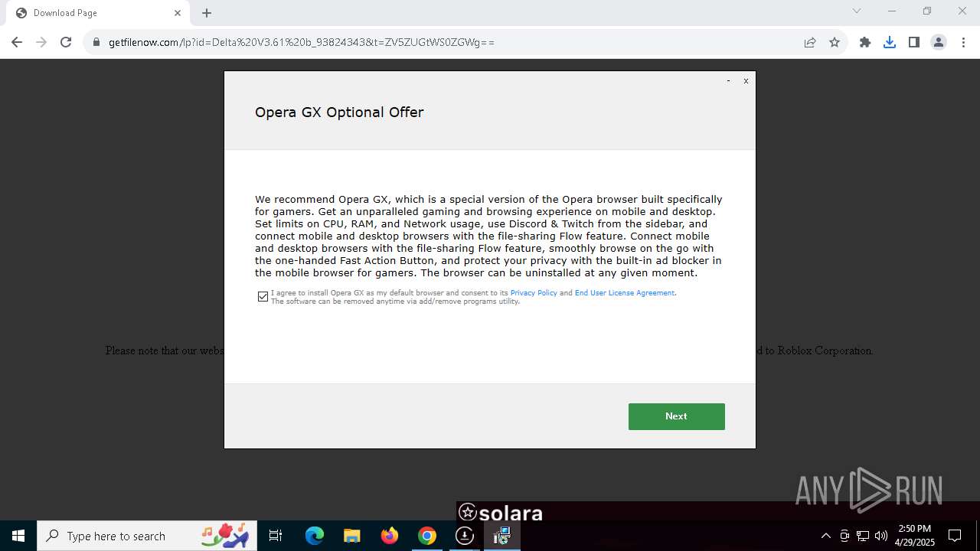Uncheck the agree to install Opera GX checkbox

263,296
